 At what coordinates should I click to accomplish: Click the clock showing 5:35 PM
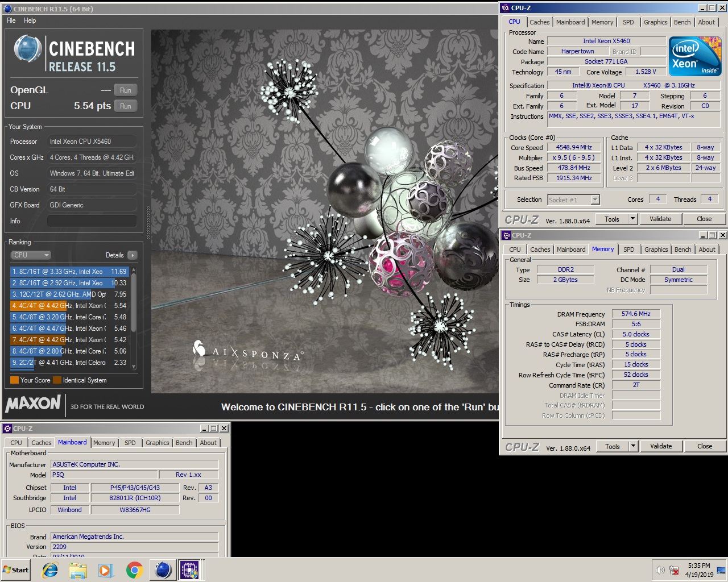[x=699, y=566]
